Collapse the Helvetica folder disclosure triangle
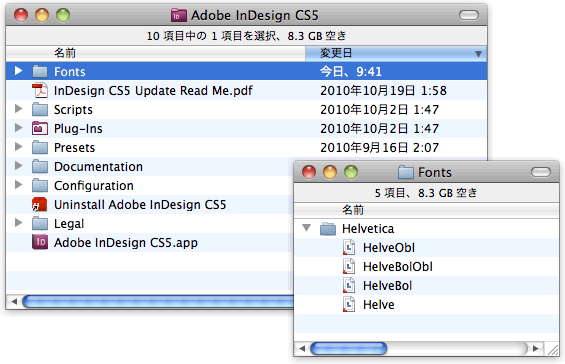The height and width of the screenshot is (364, 565). point(307,228)
